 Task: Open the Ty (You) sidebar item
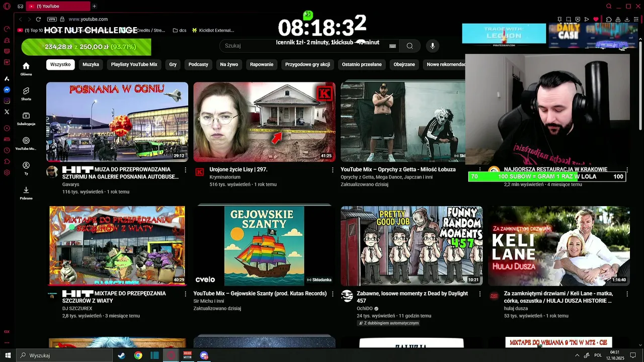point(26,168)
